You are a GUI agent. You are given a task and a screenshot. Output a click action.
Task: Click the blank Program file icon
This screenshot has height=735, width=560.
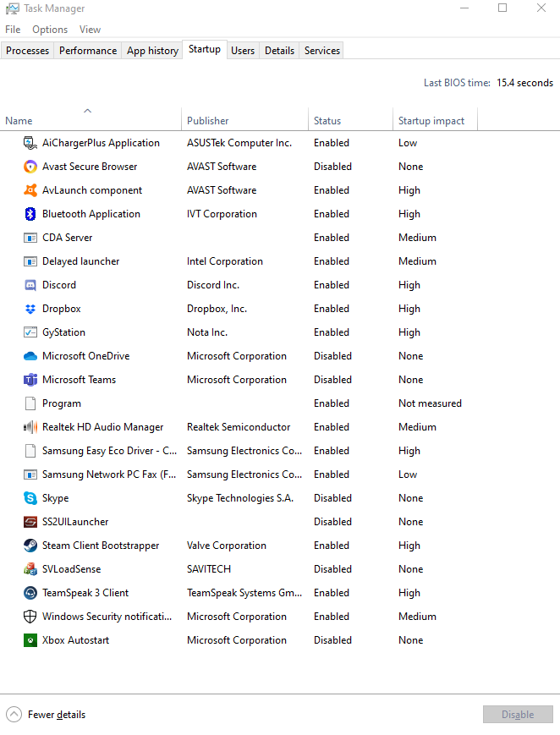pyautogui.click(x=30, y=403)
